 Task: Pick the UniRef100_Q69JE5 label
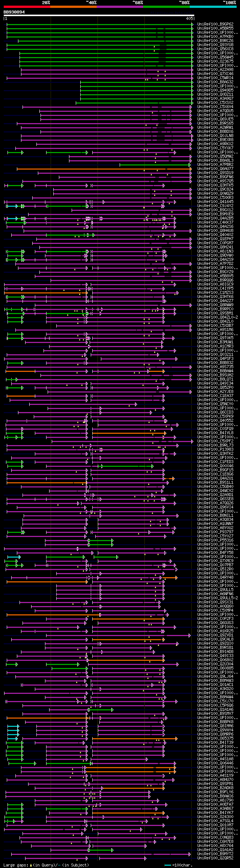(215, 119)
